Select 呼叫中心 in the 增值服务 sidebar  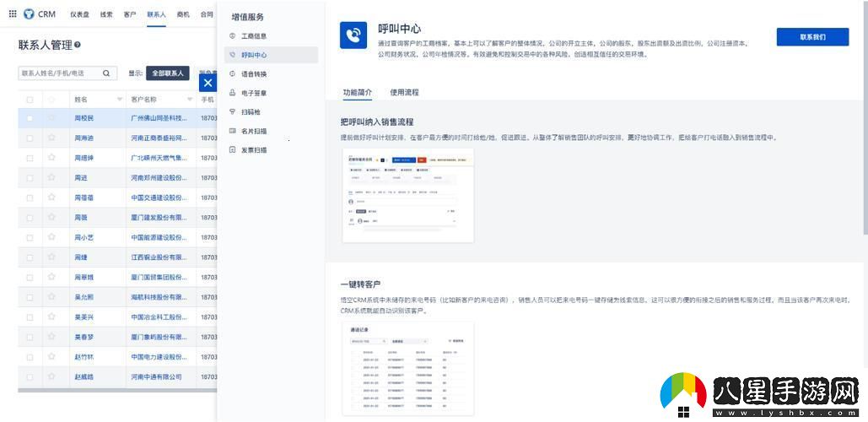click(x=272, y=55)
